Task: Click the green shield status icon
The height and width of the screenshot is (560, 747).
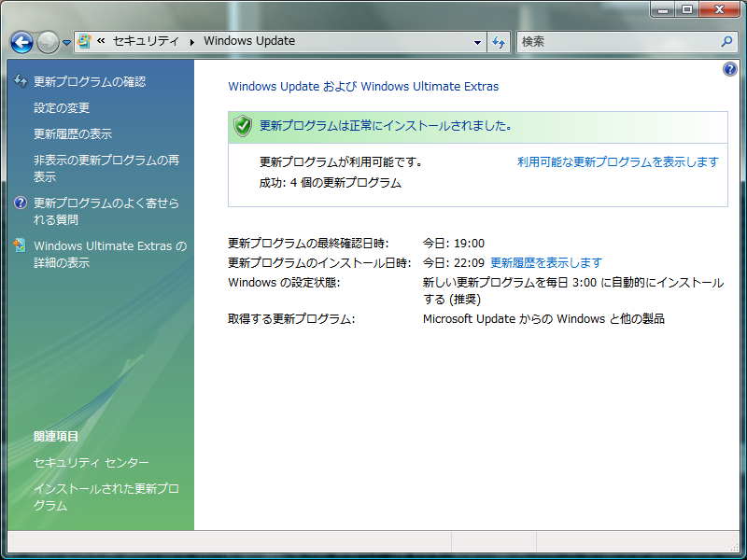Action: click(243, 126)
